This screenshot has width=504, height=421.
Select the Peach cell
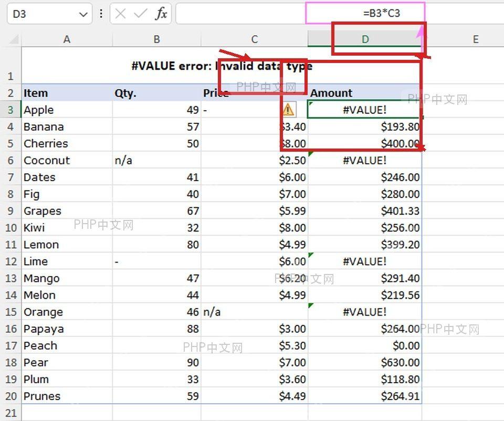tap(67, 345)
